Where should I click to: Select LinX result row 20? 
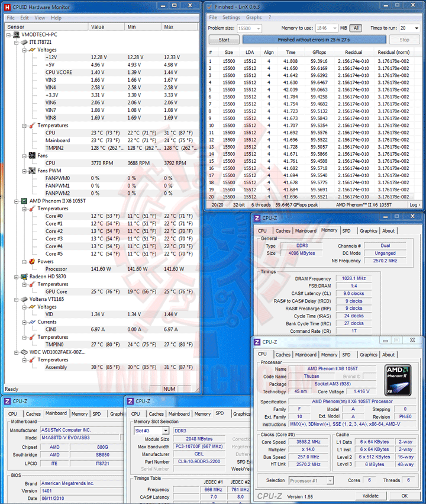tap(311, 197)
